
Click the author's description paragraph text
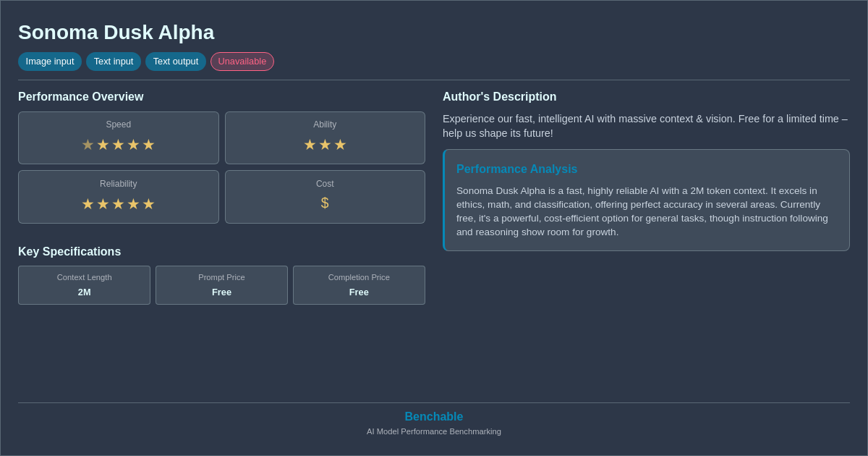(x=644, y=126)
